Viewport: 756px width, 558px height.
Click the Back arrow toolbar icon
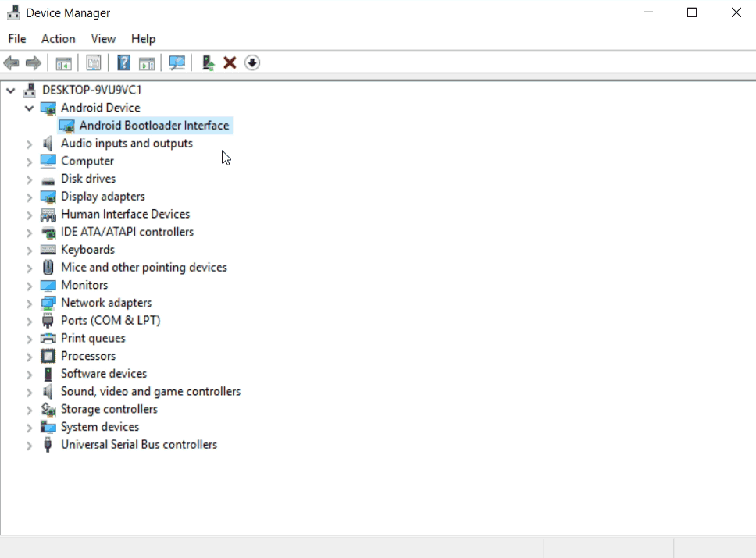coord(11,62)
